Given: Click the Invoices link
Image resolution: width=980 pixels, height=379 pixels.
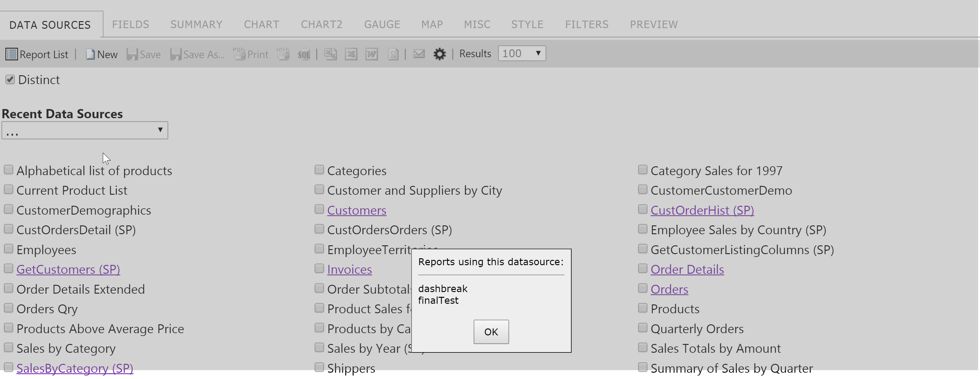Looking at the screenshot, I should [349, 270].
